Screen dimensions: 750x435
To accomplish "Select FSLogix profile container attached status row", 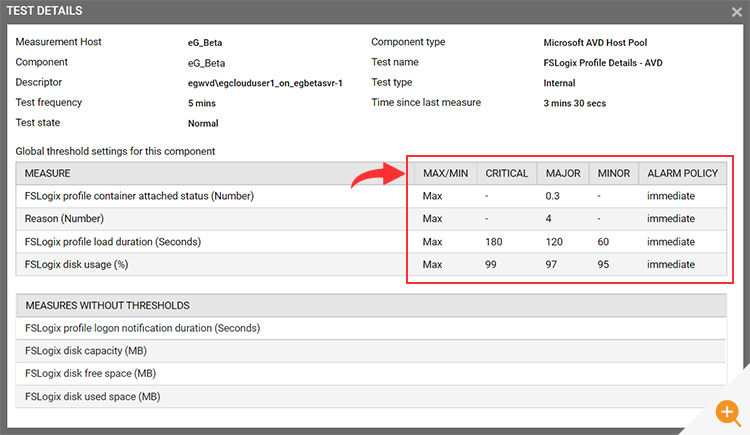I will (371, 196).
